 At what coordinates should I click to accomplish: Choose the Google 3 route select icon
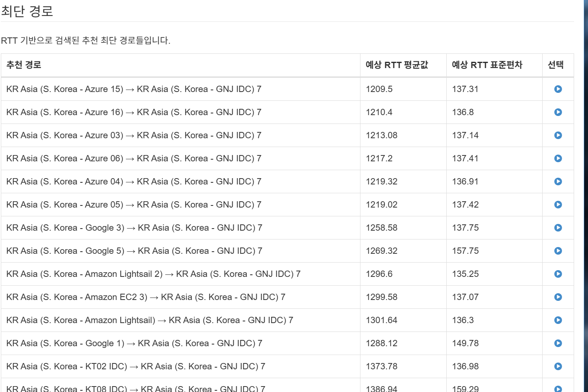[x=558, y=228]
